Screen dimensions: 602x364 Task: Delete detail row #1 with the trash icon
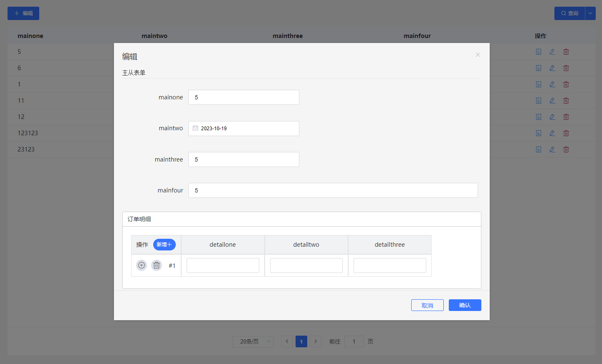click(157, 265)
